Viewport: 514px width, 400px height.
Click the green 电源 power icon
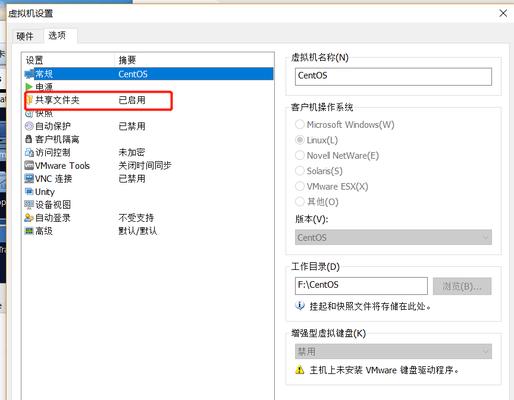point(29,87)
